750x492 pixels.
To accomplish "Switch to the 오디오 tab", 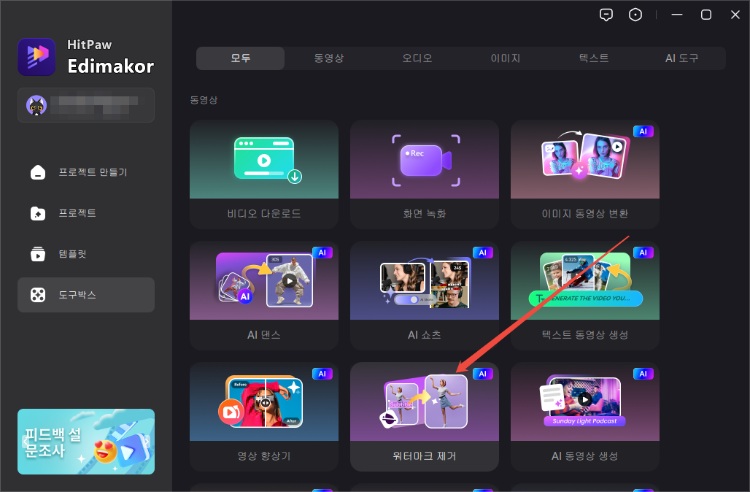I will point(417,58).
